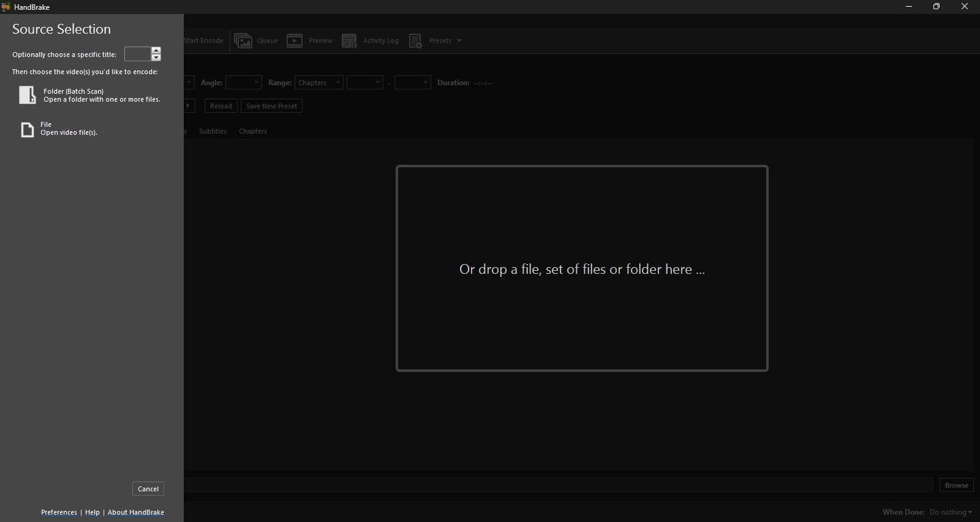980x522 pixels.
Task: Switch to the Subtitles tab
Action: point(213,131)
